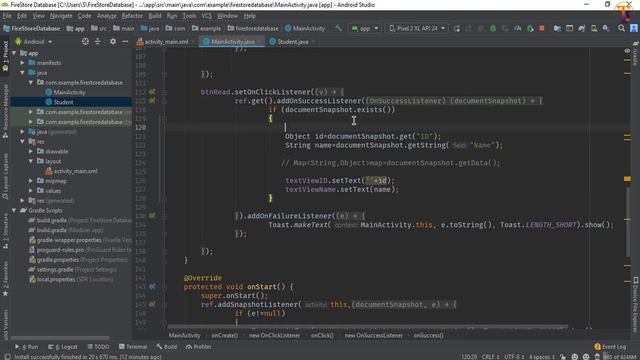Click the Stop red square button
Screen dimensions: 640x360
pos(542,28)
